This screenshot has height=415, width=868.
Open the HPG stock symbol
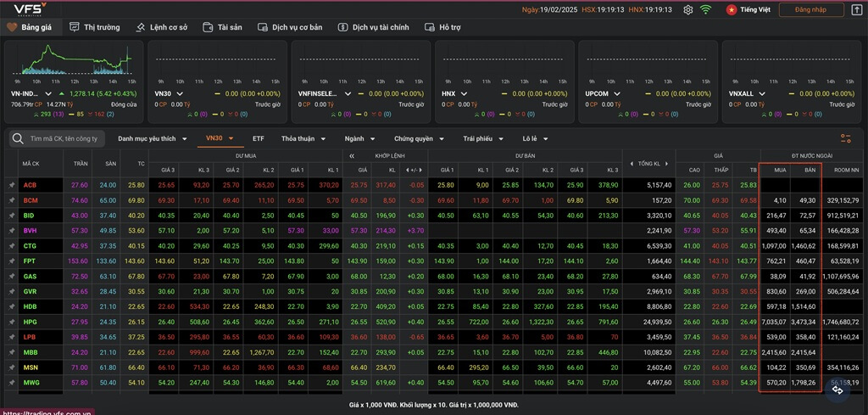[x=31, y=322]
